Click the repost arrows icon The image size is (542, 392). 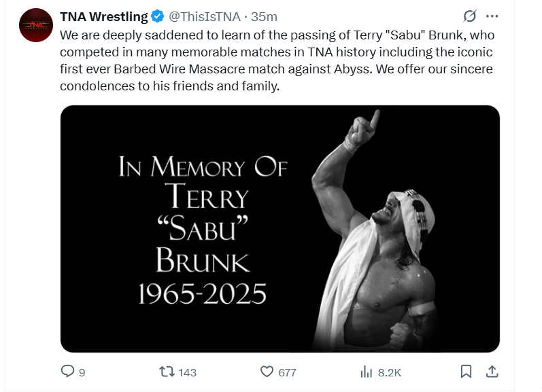(x=167, y=372)
